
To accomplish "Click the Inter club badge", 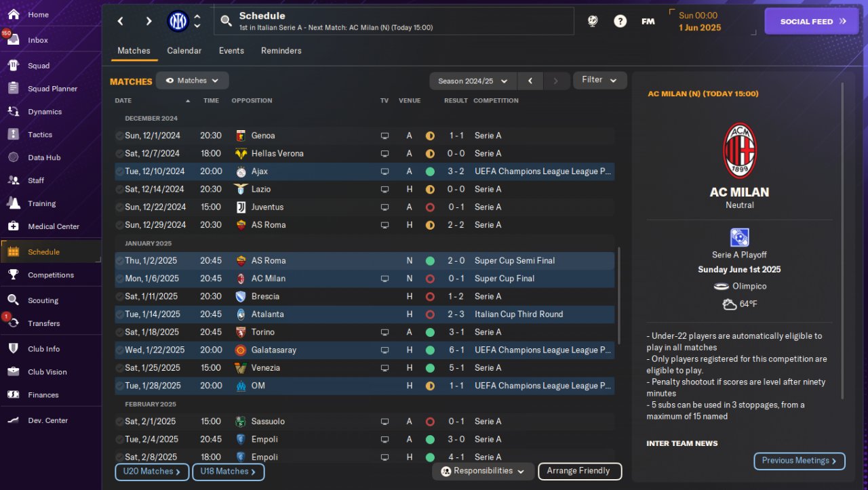I will 178,21.
